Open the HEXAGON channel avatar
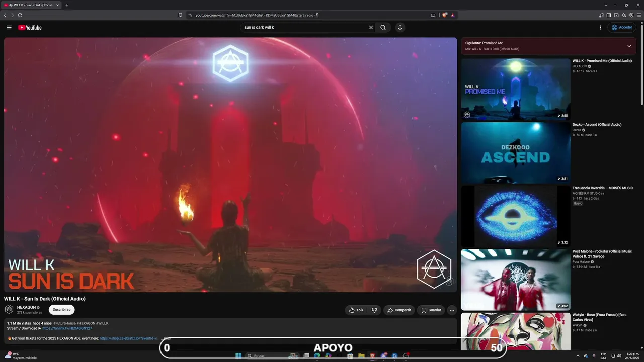 pos(9,309)
